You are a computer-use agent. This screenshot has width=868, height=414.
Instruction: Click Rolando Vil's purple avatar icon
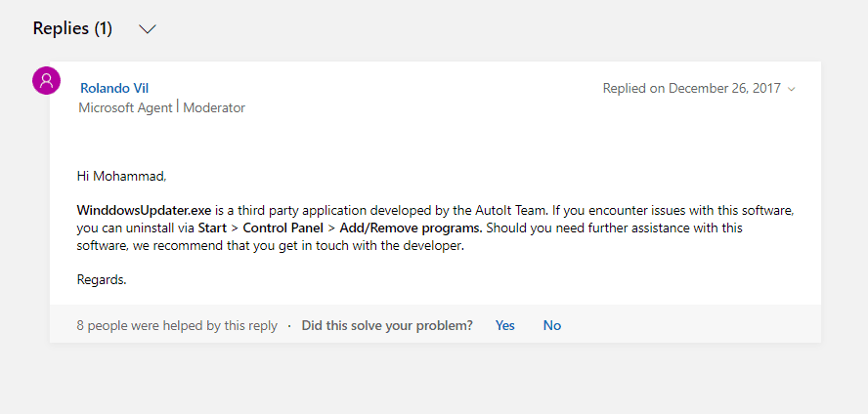[46, 81]
